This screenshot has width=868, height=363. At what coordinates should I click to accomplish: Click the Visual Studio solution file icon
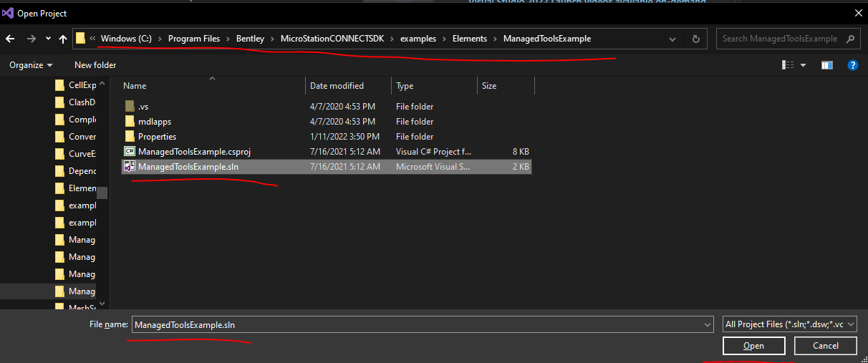tap(130, 166)
